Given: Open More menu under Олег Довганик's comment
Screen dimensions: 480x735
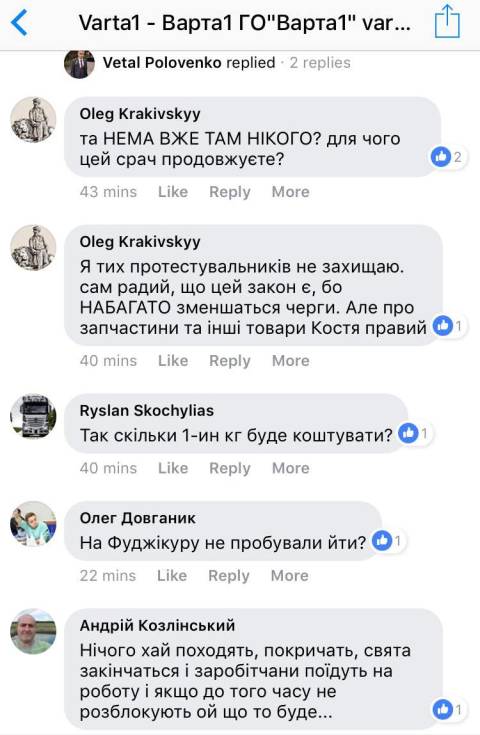Looking at the screenshot, I should [x=290, y=575].
